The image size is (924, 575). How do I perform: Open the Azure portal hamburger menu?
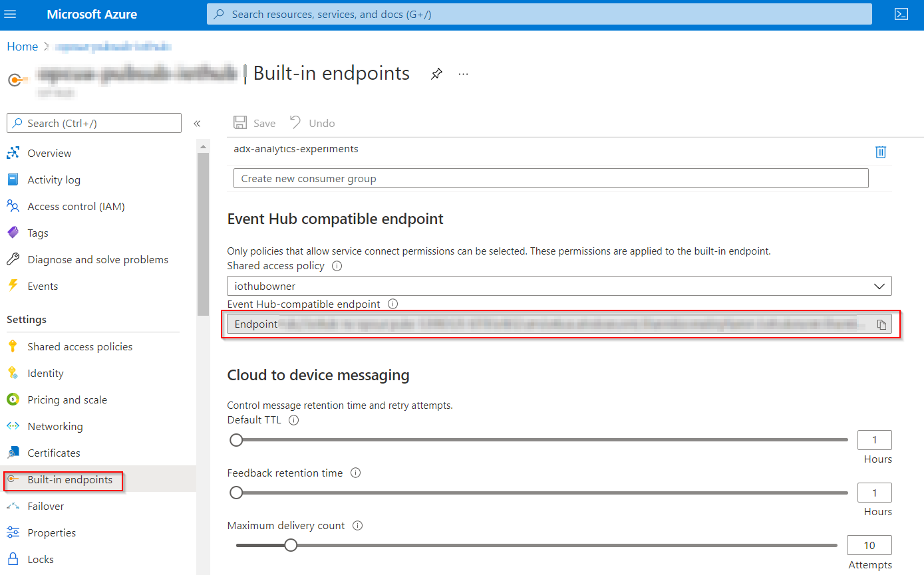pyautogui.click(x=10, y=14)
